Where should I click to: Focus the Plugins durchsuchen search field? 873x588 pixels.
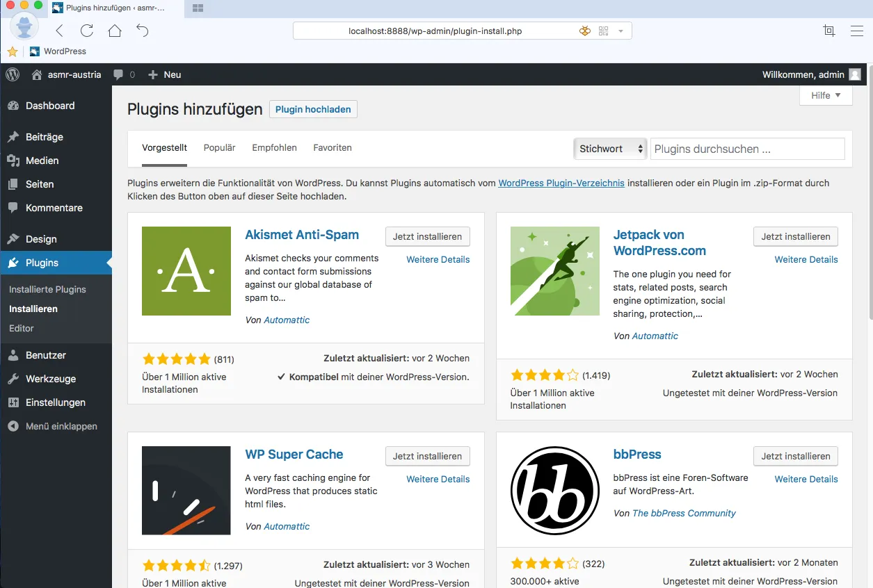coord(748,149)
